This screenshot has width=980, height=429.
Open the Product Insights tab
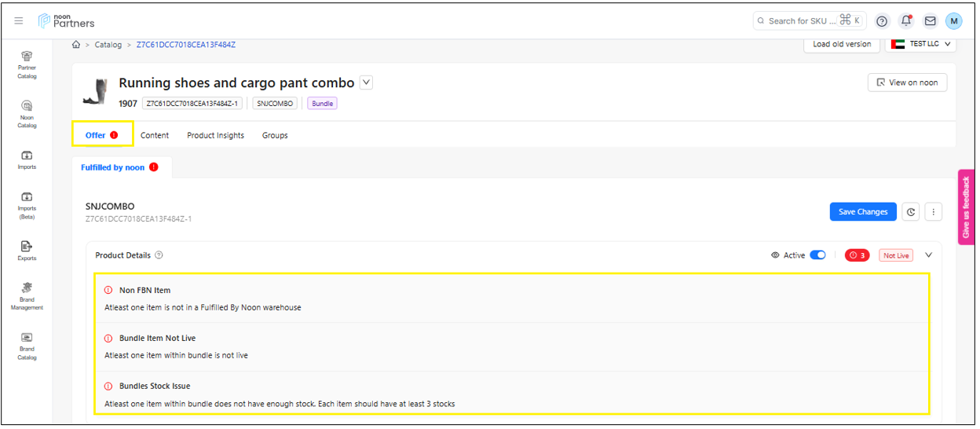click(x=215, y=135)
